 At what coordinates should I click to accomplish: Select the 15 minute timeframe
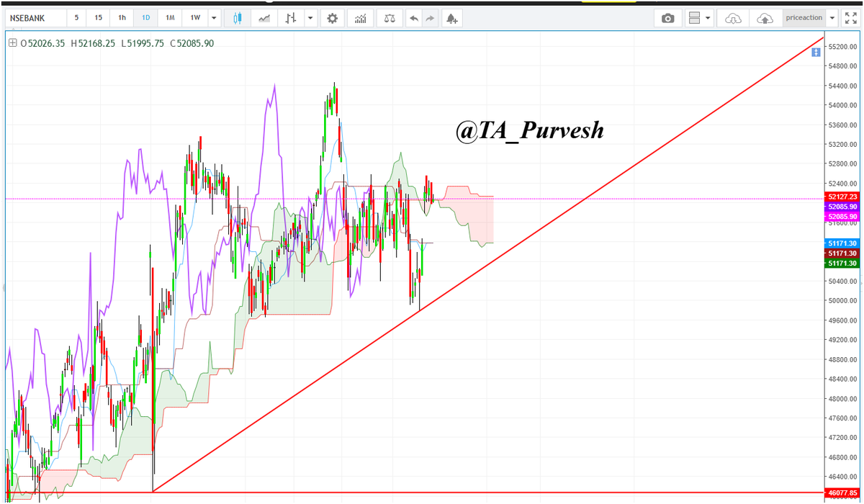[x=99, y=18]
